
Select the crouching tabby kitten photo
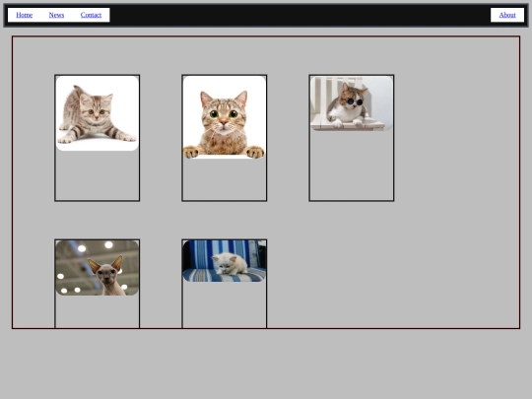pos(97,113)
